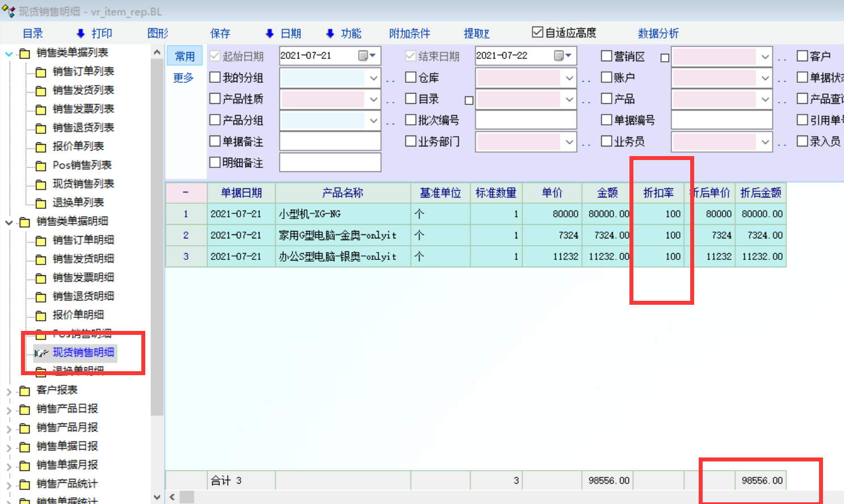
Task: Uncheck the 自适应高度 checkbox
Action: pos(537,32)
